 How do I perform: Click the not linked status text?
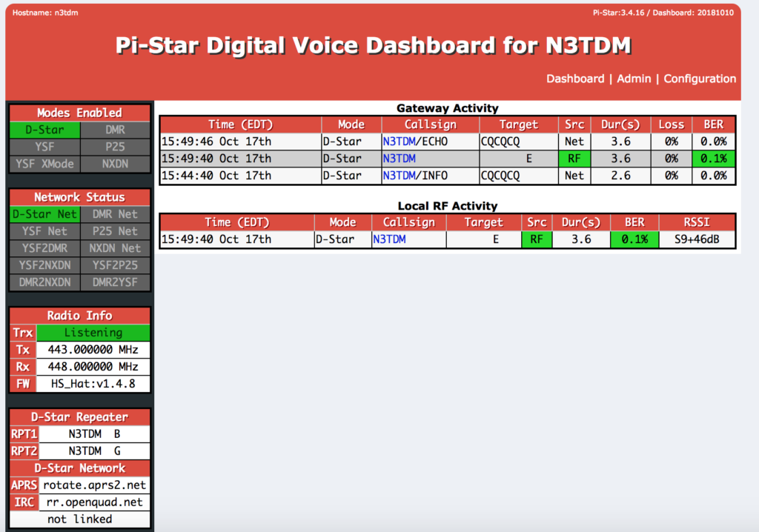(80, 519)
